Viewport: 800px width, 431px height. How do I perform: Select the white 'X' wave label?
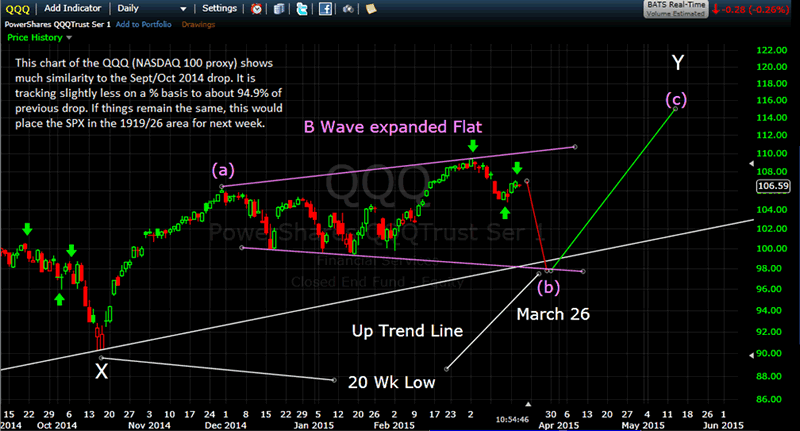pos(102,371)
